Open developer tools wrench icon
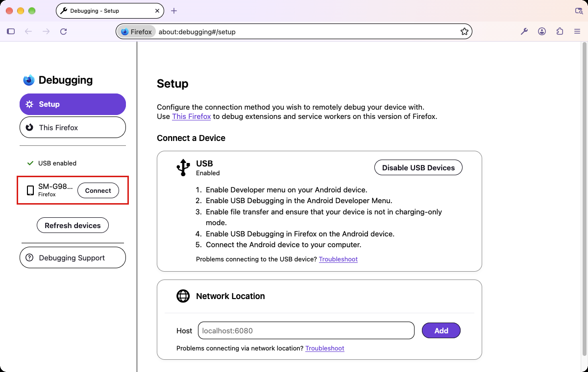The height and width of the screenshot is (372, 588). [524, 31]
